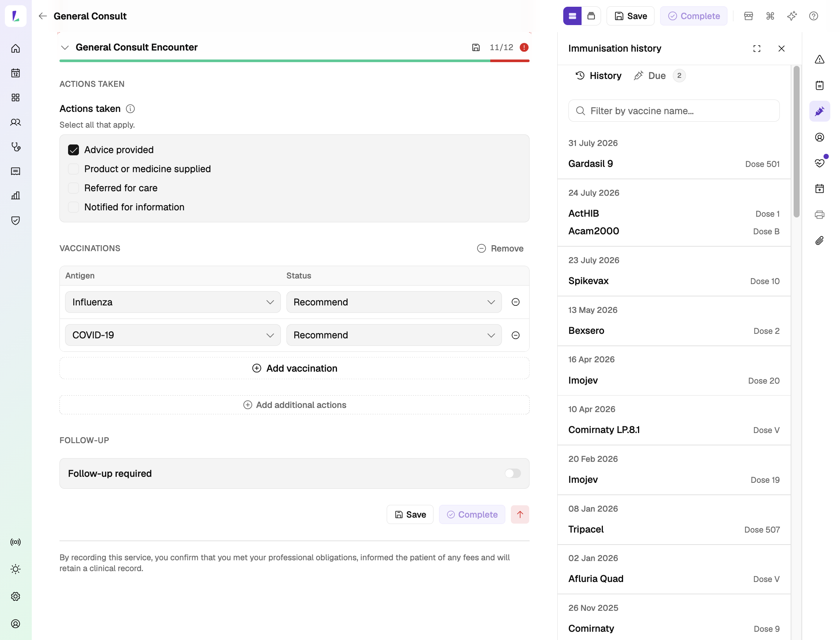Click the info icon beside Actions taken
Image resolution: width=840 pixels, height=640 pixels.
click(x=130, y=109)
